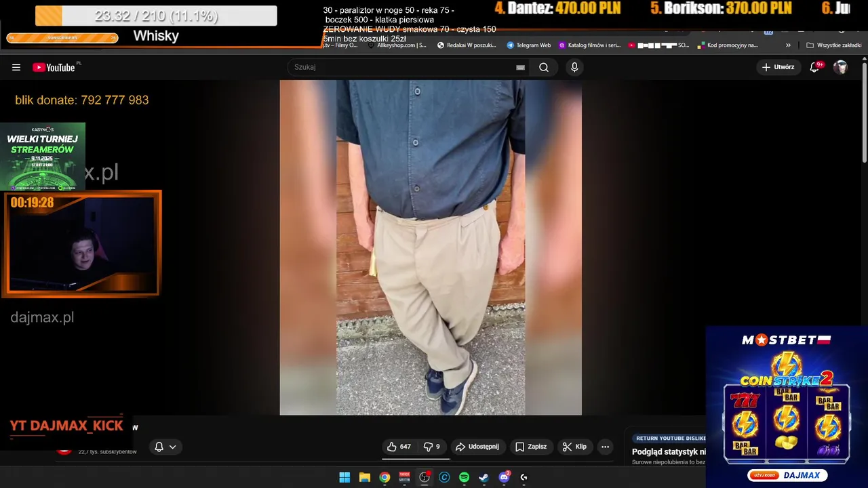Open File Explorer from the taskbar
Image resolution: width=868 pixels, height=488 pixels.
pyautogui.click(x=364, y=477)
